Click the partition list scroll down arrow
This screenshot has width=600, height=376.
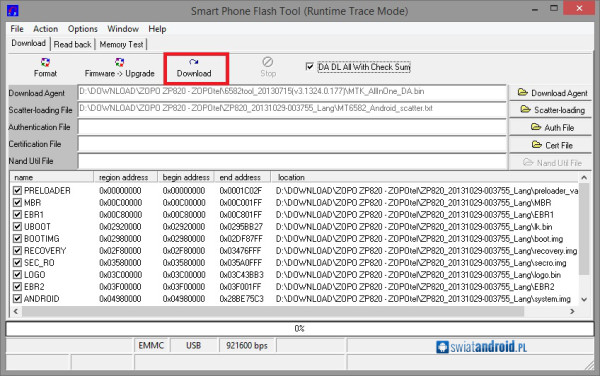pyautogui.click(x=584, y=299)
